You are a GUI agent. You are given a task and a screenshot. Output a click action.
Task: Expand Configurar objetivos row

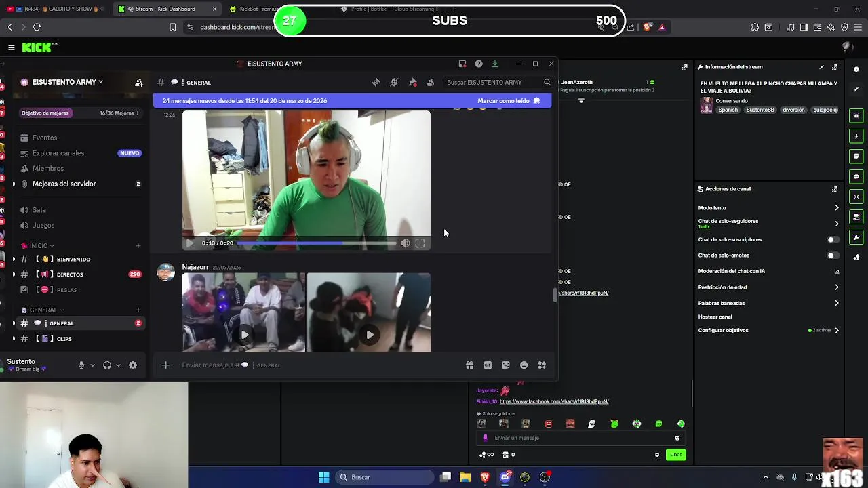(768, 330)
